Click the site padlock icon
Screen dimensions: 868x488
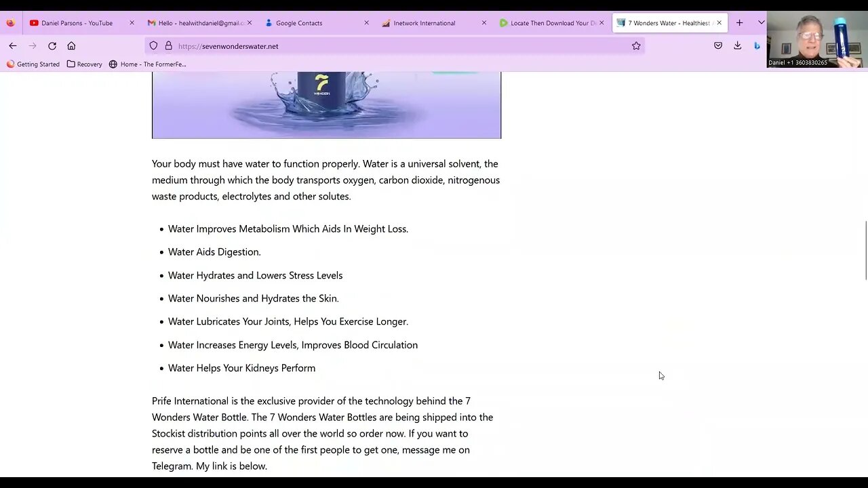tap(169, 46)
